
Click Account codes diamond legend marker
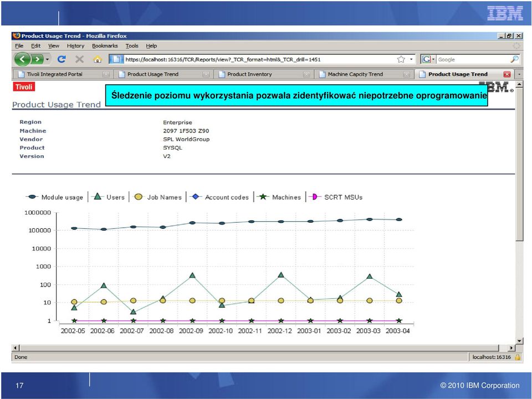(x=196, y=196)
